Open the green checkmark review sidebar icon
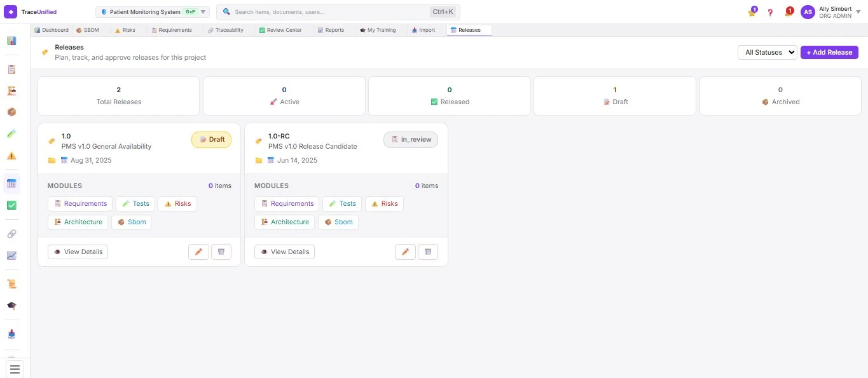 (11, 205)
